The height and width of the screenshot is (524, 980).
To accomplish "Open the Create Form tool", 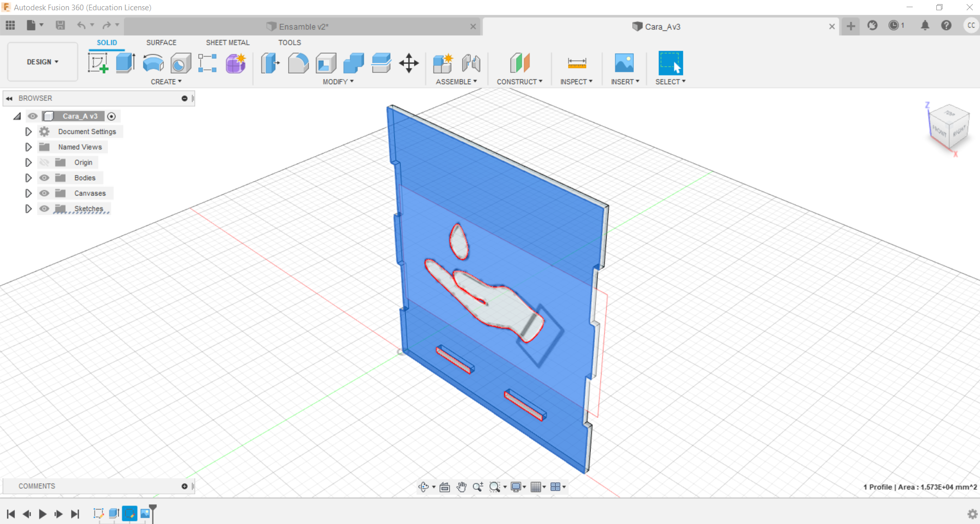I will [236, 63].
